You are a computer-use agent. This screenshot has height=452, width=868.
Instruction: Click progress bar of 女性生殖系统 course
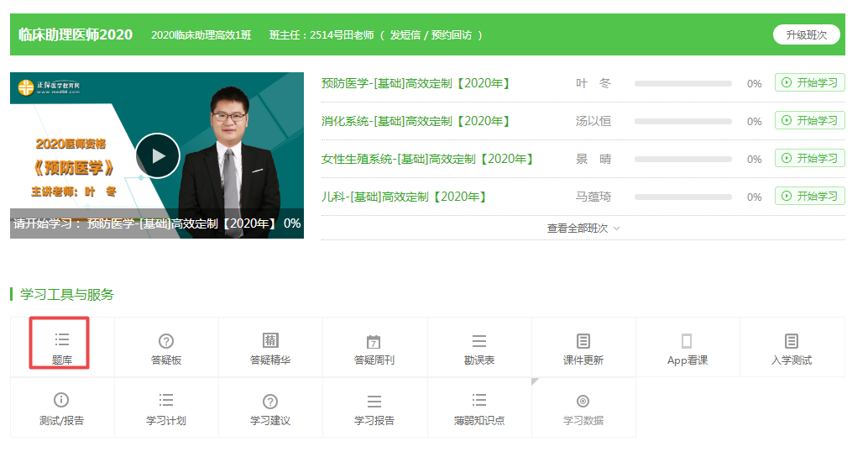683,159
